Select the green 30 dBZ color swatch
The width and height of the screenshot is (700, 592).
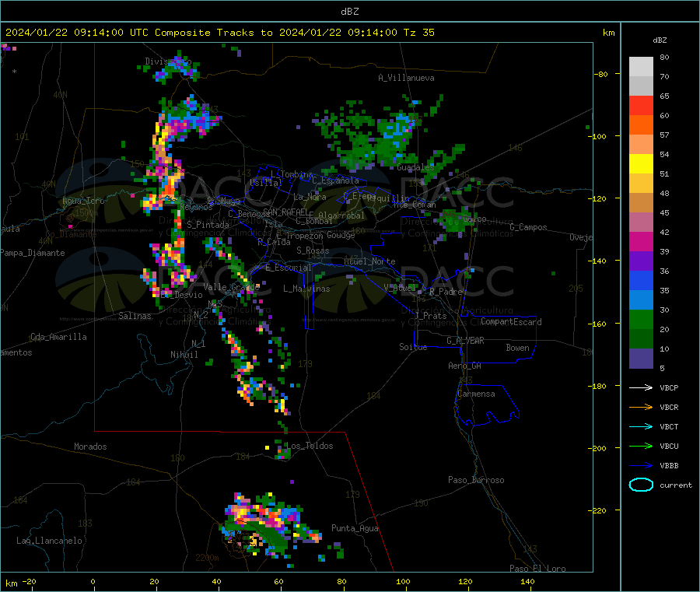[x=641, y=319]
